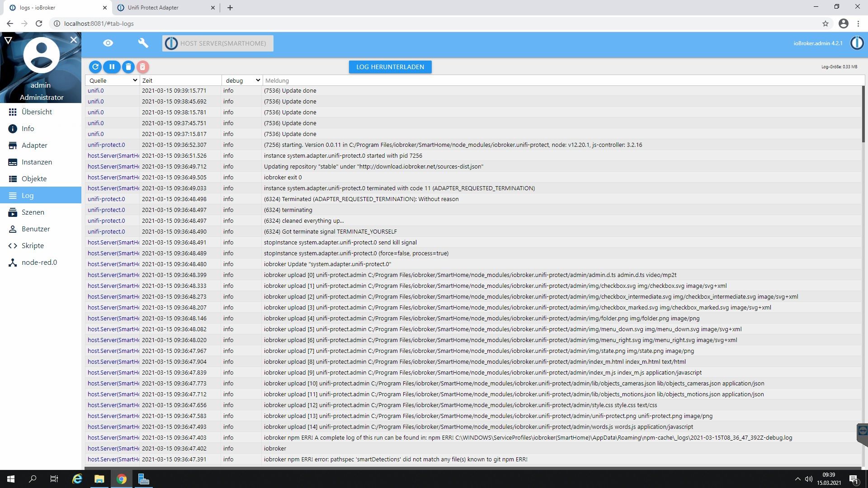Open Task View in taskbar
The width and height of the screenshot is (868, 488).
click(54, 479)
